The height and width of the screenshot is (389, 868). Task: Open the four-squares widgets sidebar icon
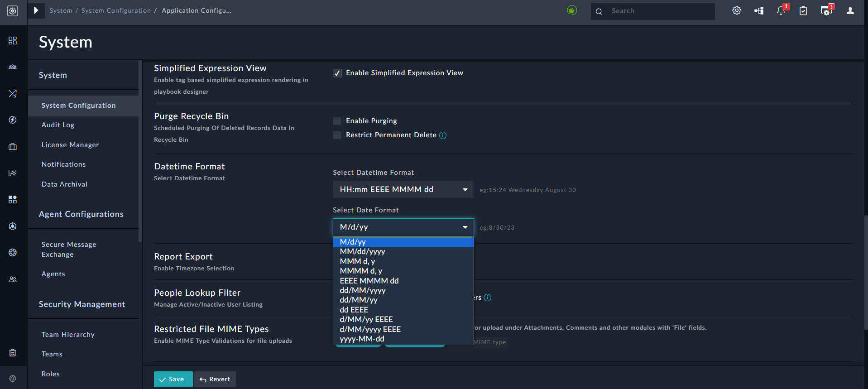(13, 200)
